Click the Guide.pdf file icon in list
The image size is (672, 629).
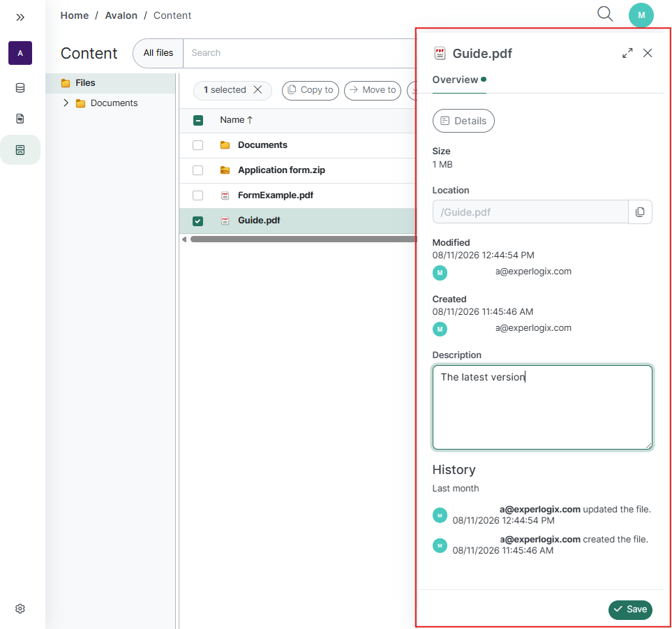pyautogui.click(x=225, y=221)
